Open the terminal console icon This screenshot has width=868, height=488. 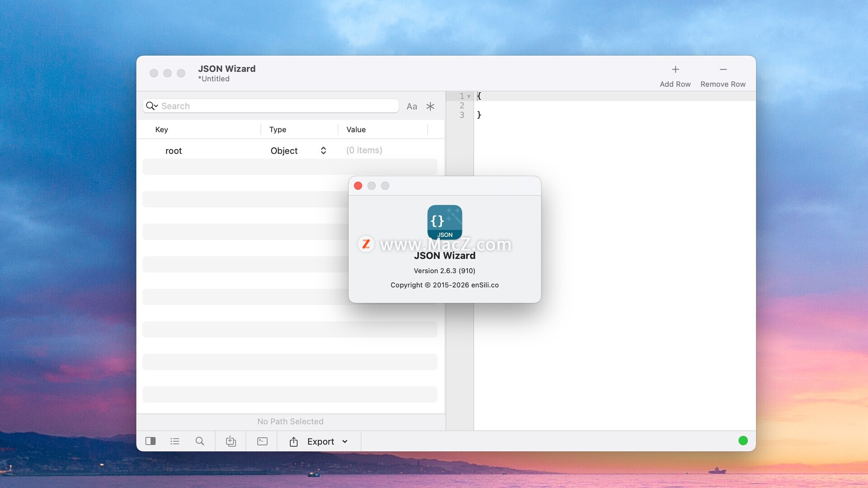[x=262, y=441]
